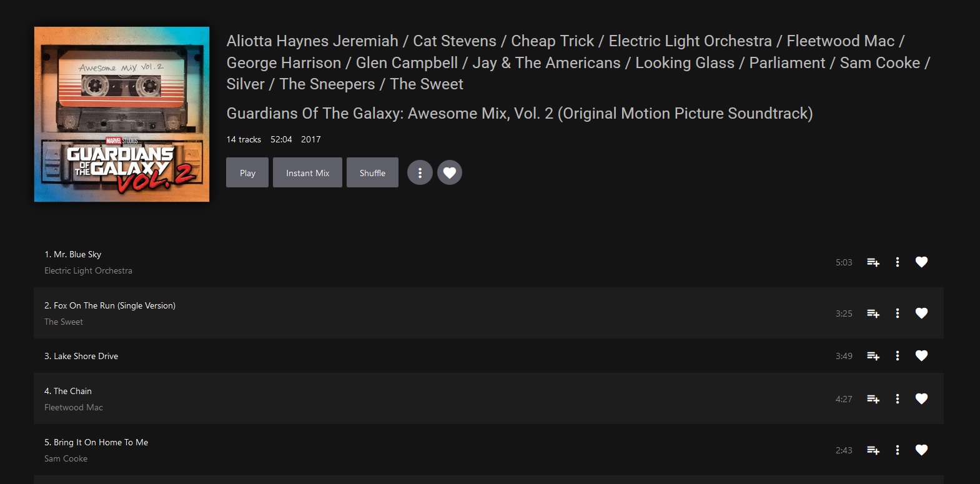The image size is (980, 484).
Task: Favorite the album with heart button
Action: click(450, 173)
